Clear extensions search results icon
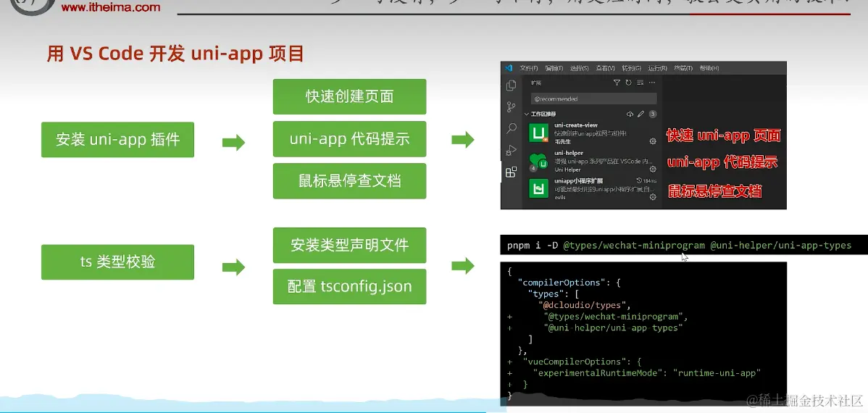868x413 pixels. (640, 83)
